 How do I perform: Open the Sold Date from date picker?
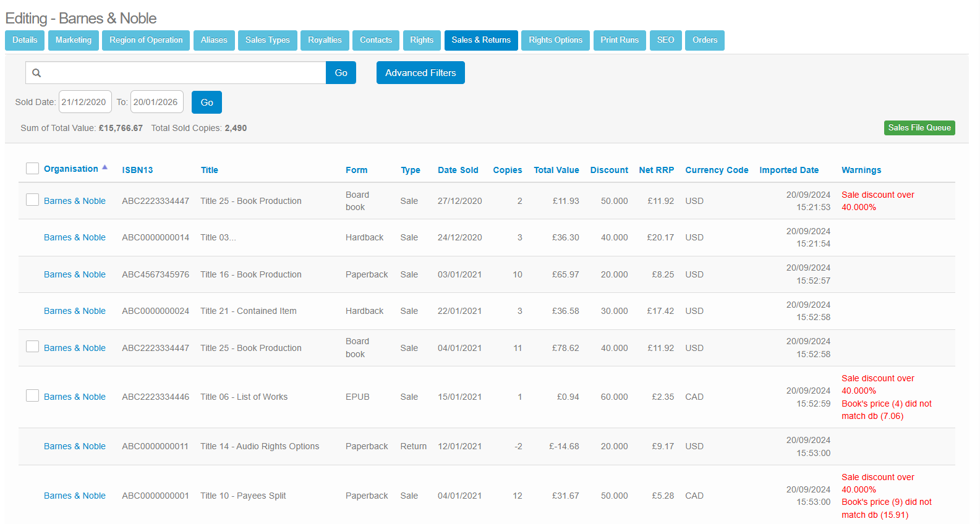[x=85, y=103]
